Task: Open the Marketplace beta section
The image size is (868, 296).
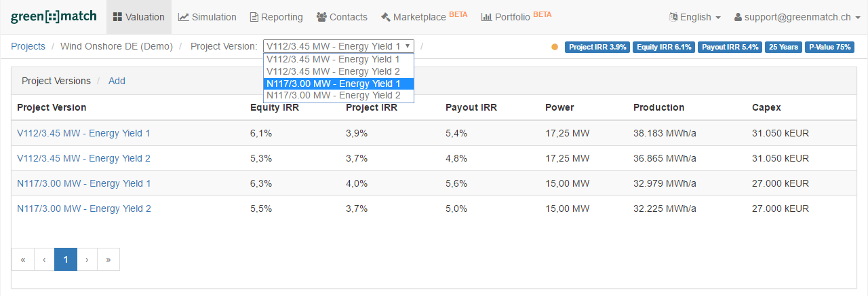Action: coord(424,17)
